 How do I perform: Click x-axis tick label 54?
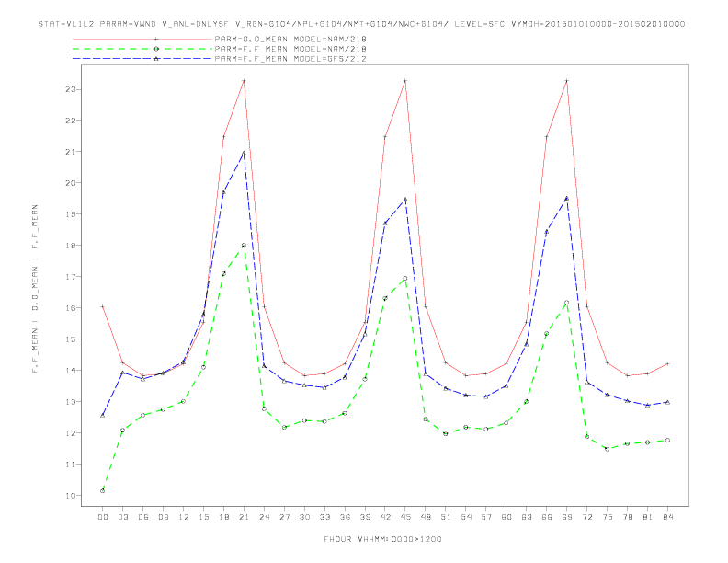[466, 517]
